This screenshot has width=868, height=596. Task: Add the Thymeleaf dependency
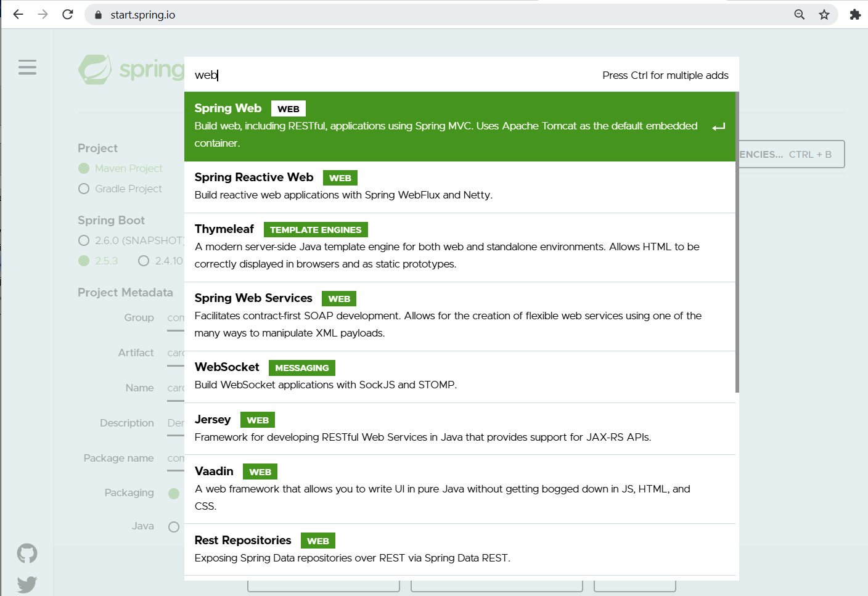(460, 247)
